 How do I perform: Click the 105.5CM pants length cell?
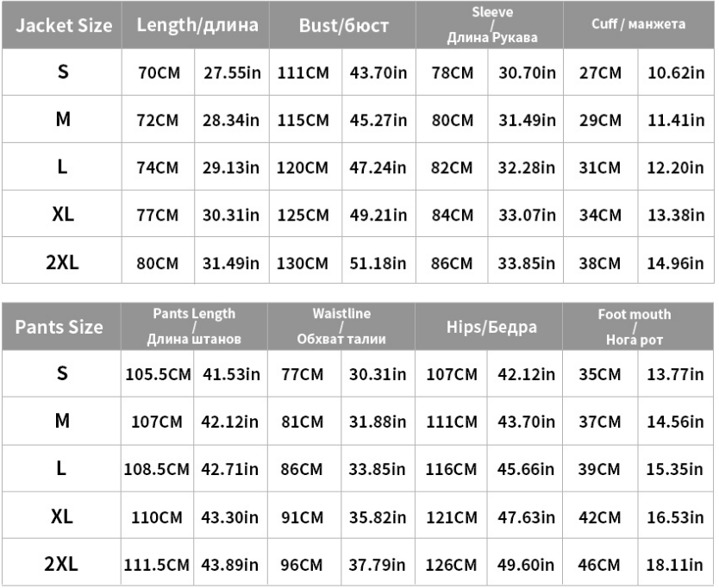[155, 374]
